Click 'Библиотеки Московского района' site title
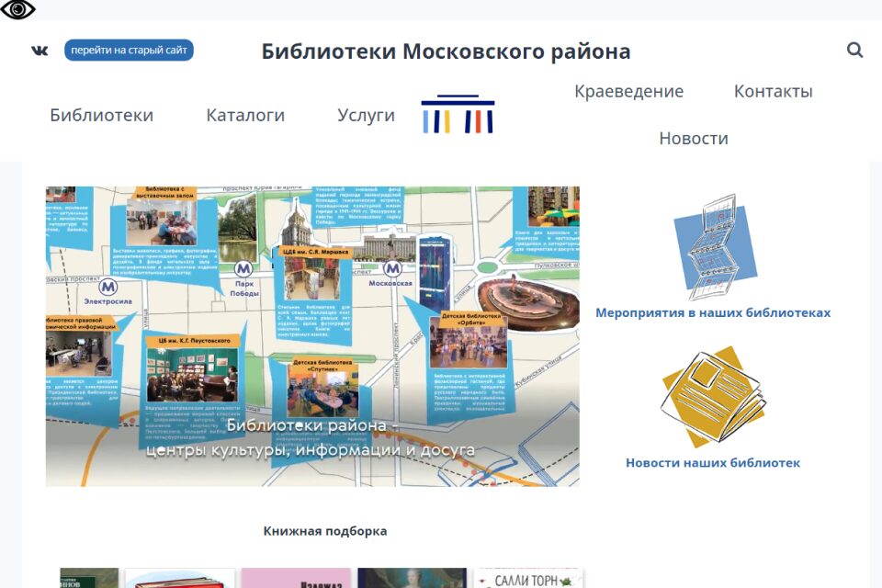Image resolution: width=882 pixels, height=588 pixels. (x=446, y=51)
